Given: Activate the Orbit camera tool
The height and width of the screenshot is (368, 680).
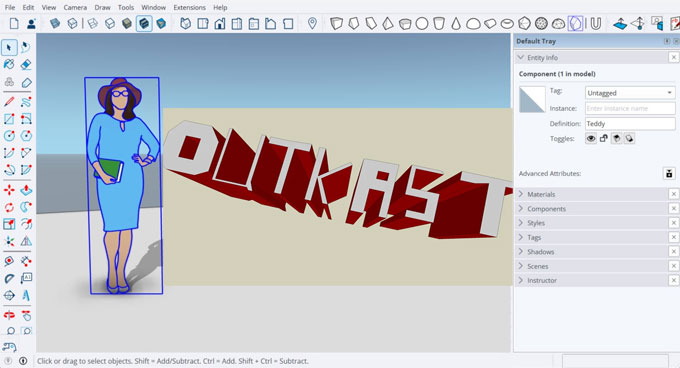Looking at the screenshot, I should click(x=9, y=315).
